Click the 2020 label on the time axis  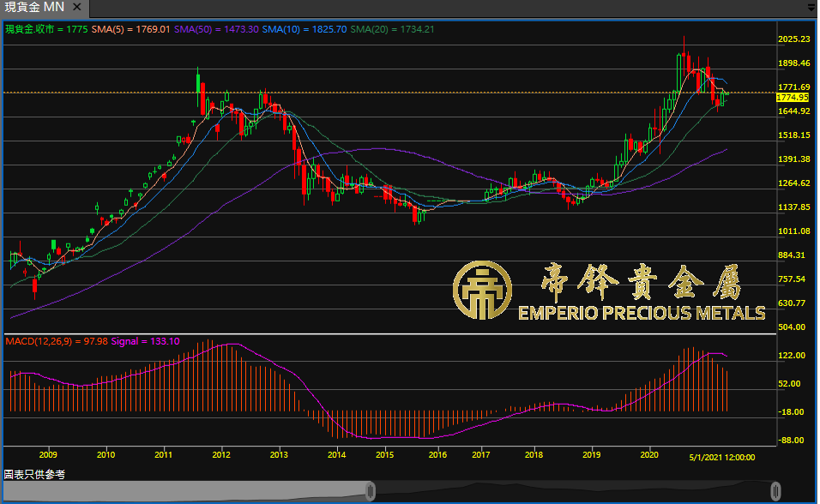649,455
